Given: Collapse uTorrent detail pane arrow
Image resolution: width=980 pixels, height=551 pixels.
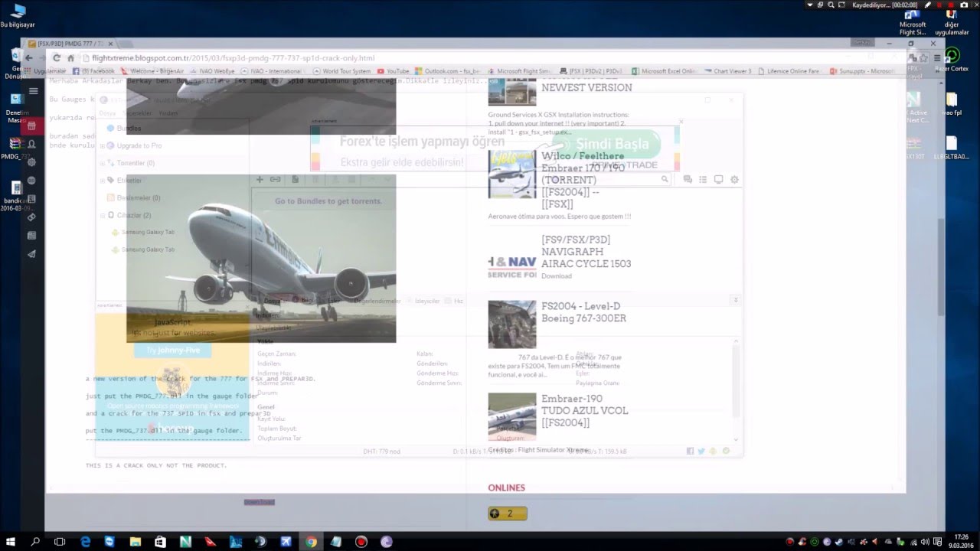Looking at the screenshot, I should (735, 300).
